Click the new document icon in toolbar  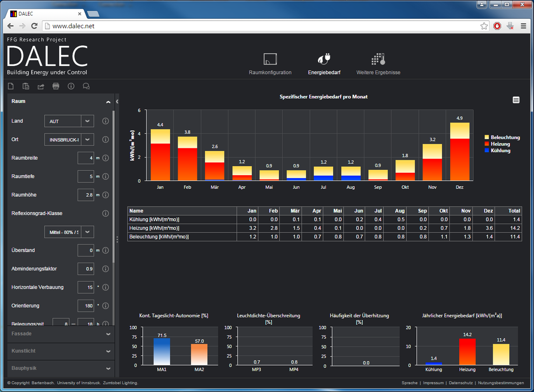pyautogui.click(x=11, y=86)
